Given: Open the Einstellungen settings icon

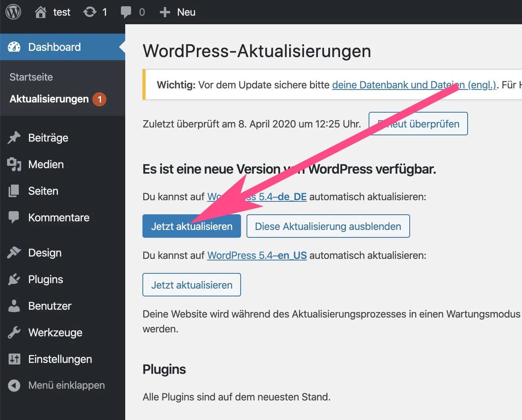Looking at the screenshot, I should pos(14,359).
